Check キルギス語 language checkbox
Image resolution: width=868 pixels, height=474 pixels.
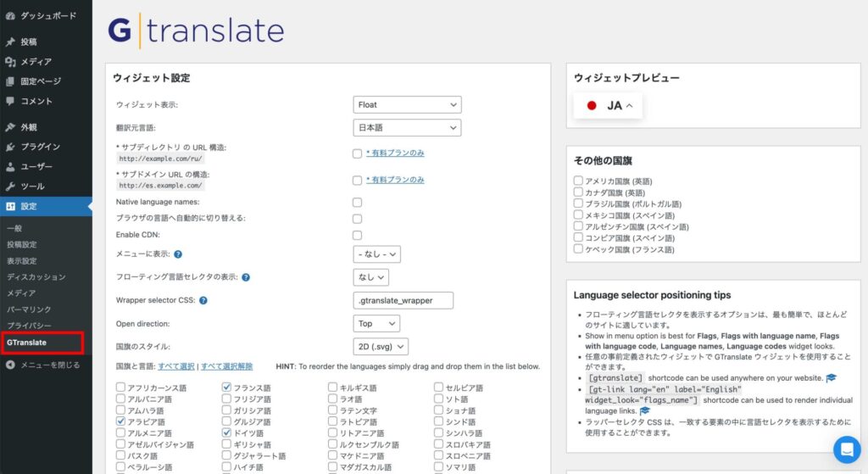[332, 387]
